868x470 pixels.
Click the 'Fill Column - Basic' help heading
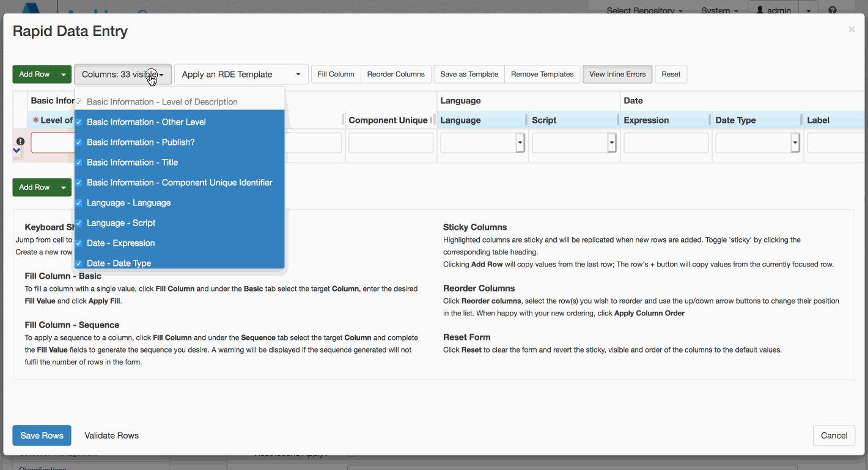click(x=63, y=276)
